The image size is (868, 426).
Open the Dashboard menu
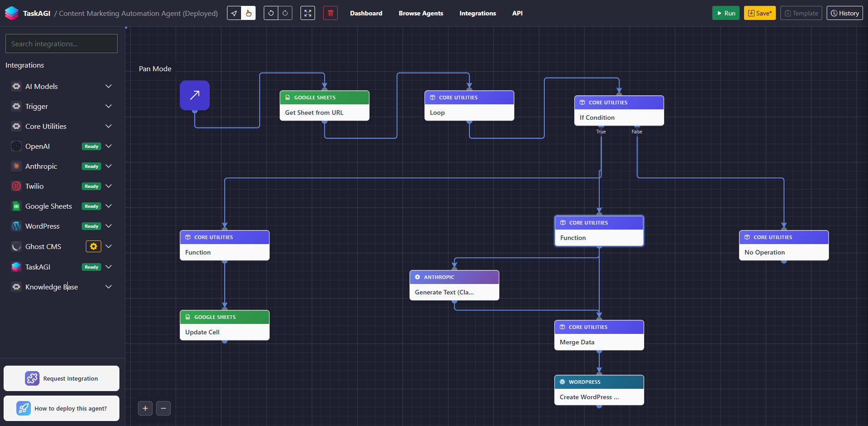366,13
